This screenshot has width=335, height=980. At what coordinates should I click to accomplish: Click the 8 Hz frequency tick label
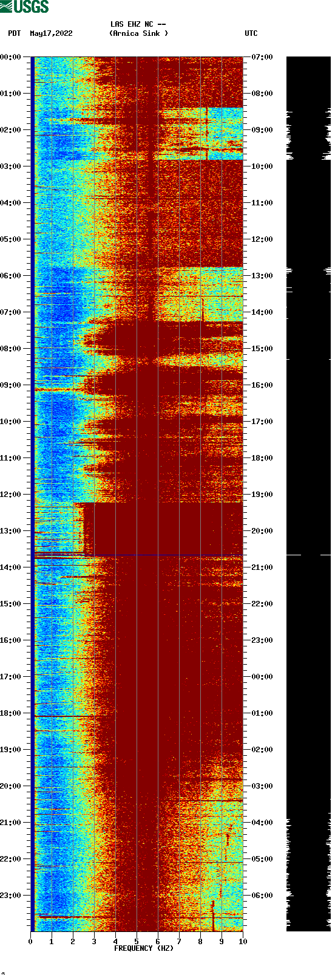[200, 942]
